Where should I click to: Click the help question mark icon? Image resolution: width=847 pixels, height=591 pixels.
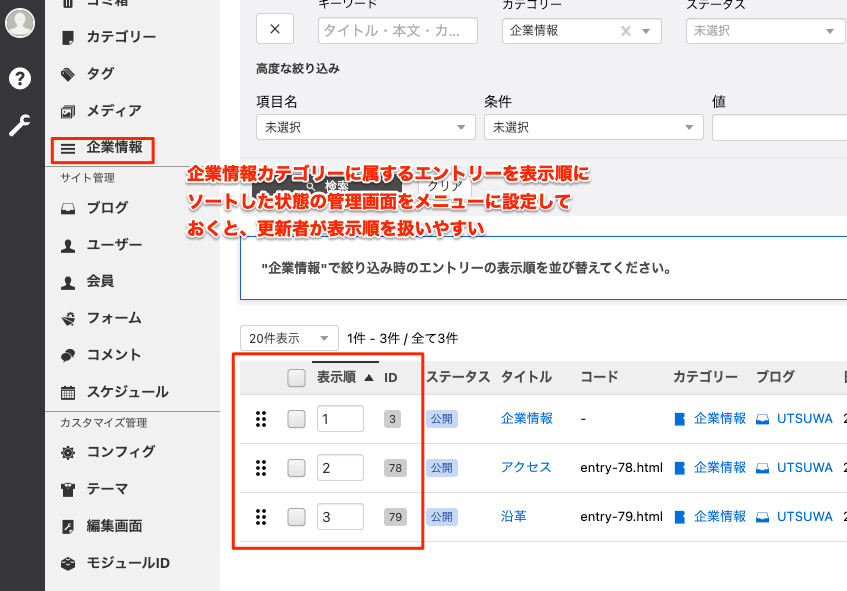point(20,78)
